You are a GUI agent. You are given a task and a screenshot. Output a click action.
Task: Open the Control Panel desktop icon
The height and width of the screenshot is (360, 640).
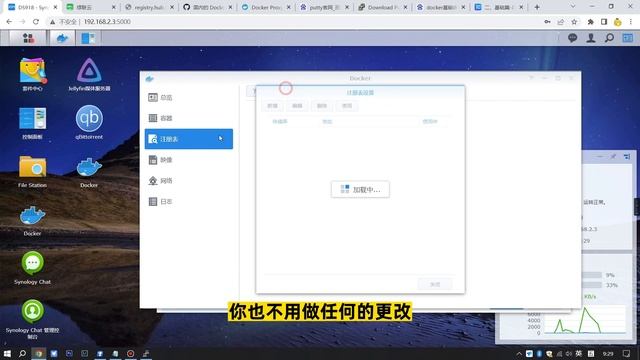coord(32,123)
